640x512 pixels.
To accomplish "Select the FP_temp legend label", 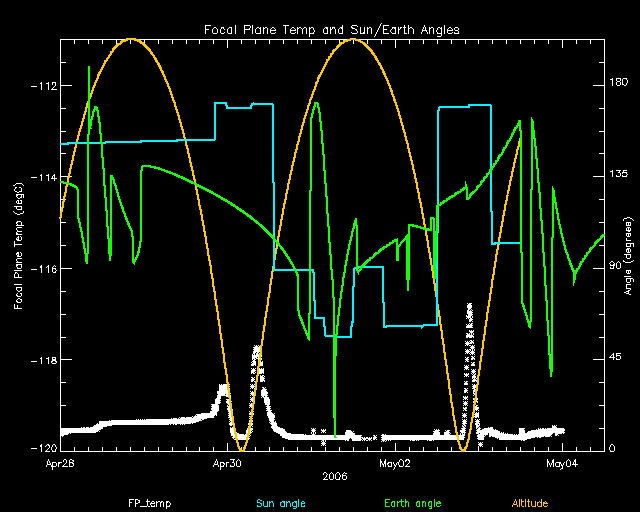I will [147, 503].
